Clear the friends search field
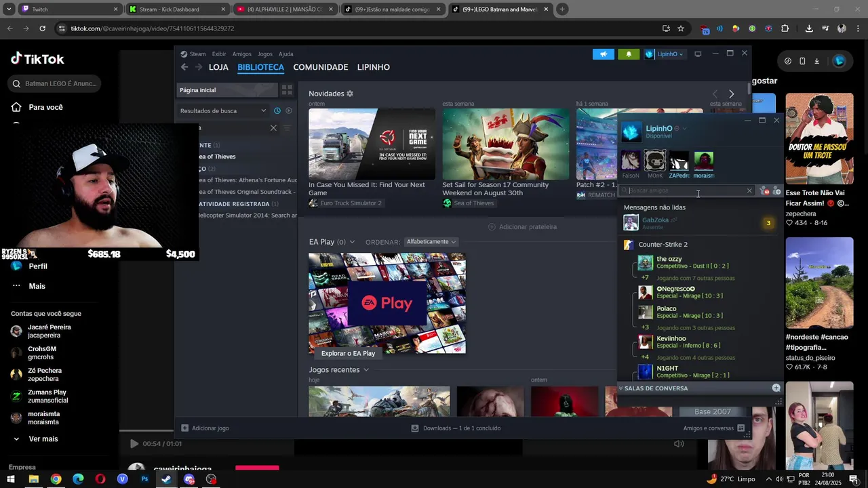 749,191
